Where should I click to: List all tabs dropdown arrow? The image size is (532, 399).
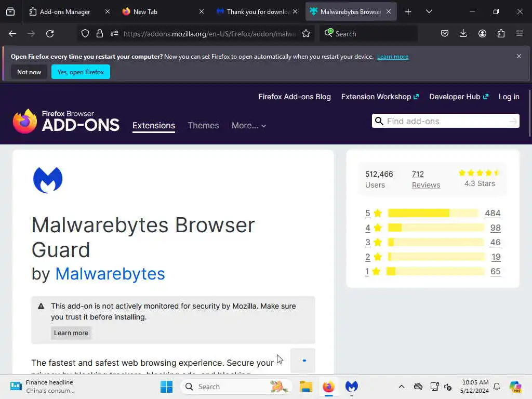tap(429, 11)
